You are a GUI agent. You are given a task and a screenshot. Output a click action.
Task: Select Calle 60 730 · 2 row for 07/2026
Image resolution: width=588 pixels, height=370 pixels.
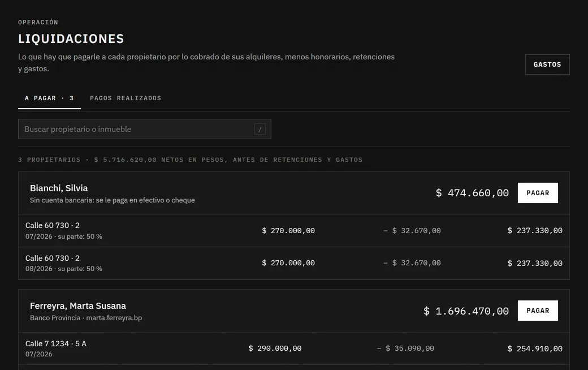[294, 230]
